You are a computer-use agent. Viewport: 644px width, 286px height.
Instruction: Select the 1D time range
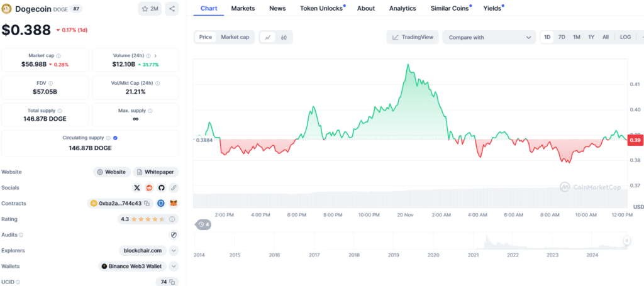547,37
